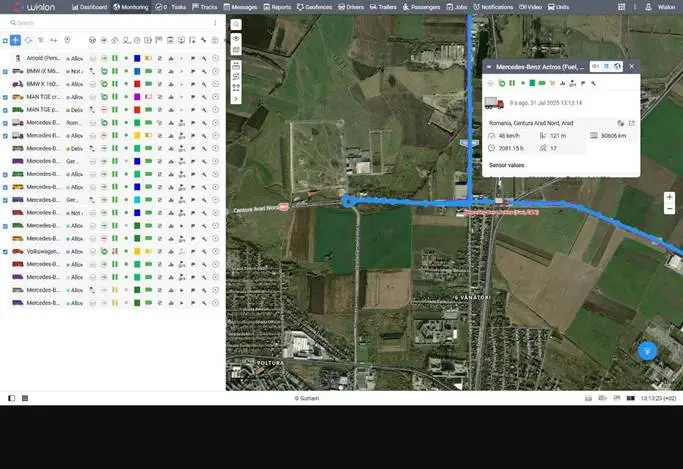Toggle the left panel layout icon in bottom bar
Viewport: 683px width, 469px height.
12,398
